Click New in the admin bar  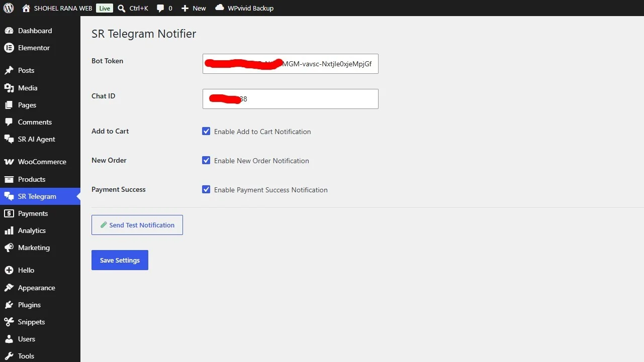point(199,8)
